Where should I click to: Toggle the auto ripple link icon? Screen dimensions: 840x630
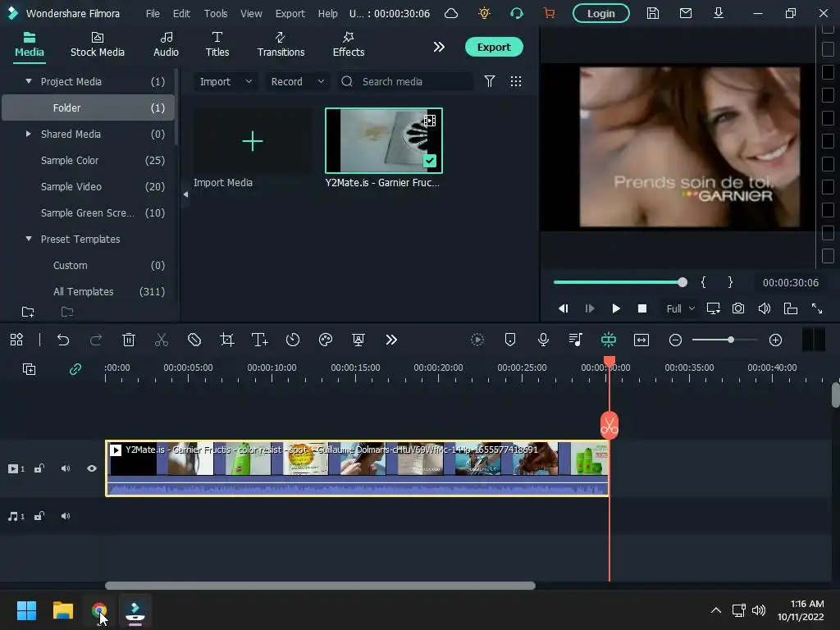point(75,369)
